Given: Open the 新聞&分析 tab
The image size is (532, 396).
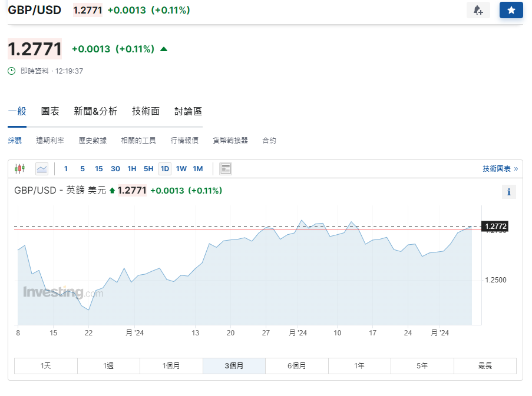Looking at the screenshot, I should tap(95, 111).
